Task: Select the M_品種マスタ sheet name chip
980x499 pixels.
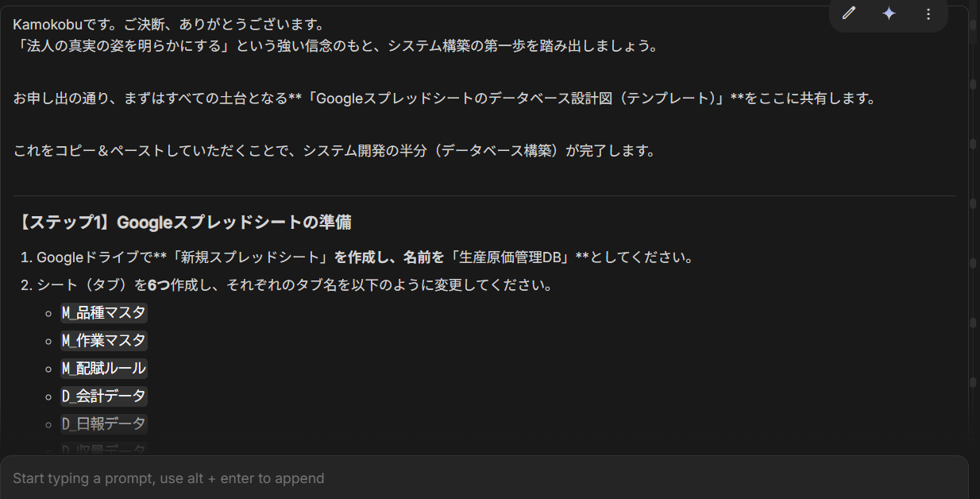Action: pyautogui.click(x=103, y=312)
